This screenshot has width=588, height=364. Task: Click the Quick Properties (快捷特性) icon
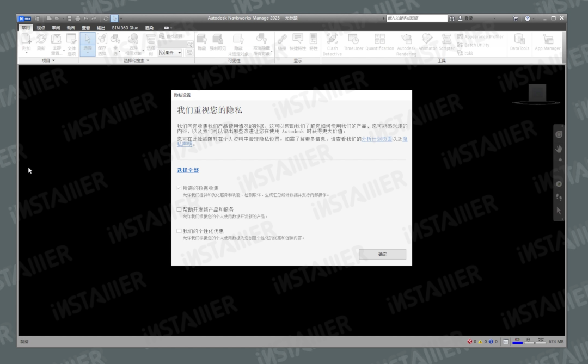pos(298,39)
